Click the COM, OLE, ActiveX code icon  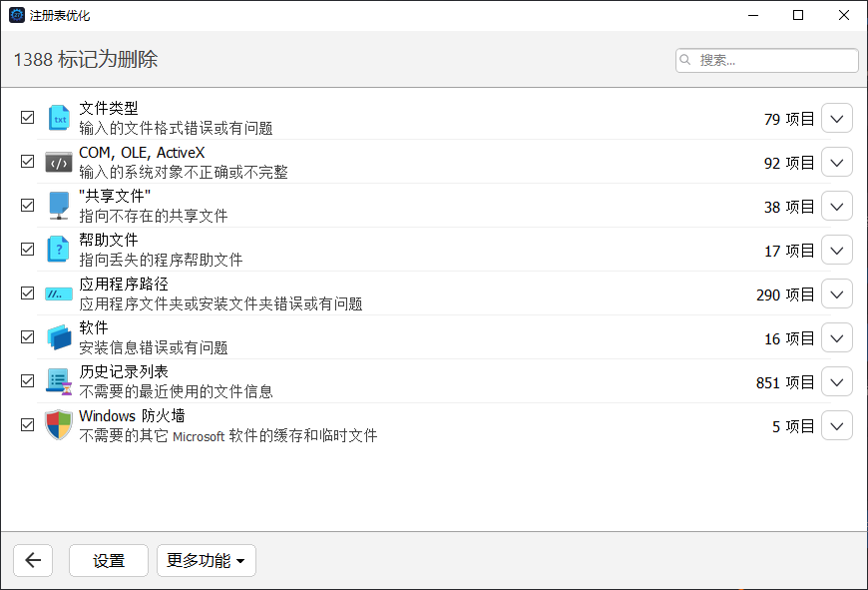(58, 161)
